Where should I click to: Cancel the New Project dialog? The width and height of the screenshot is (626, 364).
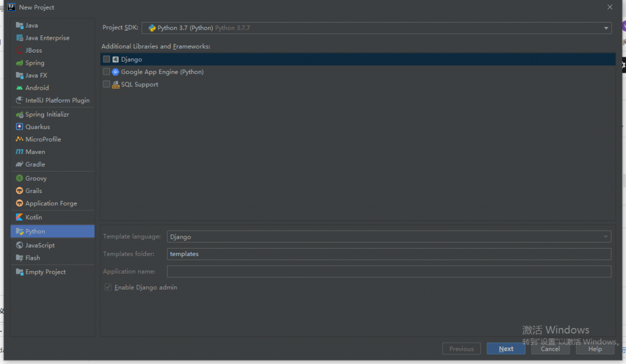550,349
